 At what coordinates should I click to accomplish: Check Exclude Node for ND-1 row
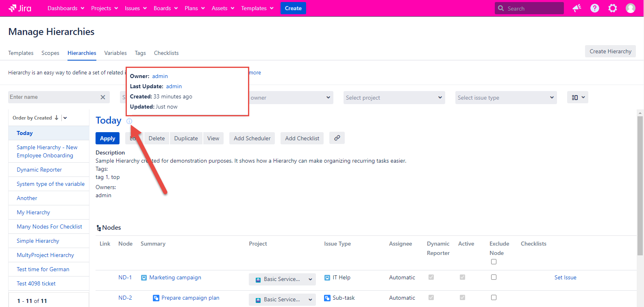494,277
